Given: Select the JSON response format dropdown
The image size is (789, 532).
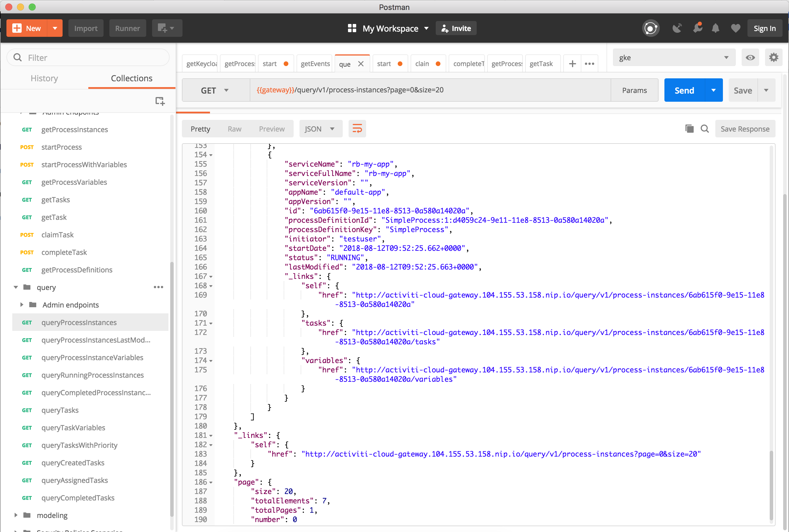Looking at the screenshot, I should click(319, 129).
